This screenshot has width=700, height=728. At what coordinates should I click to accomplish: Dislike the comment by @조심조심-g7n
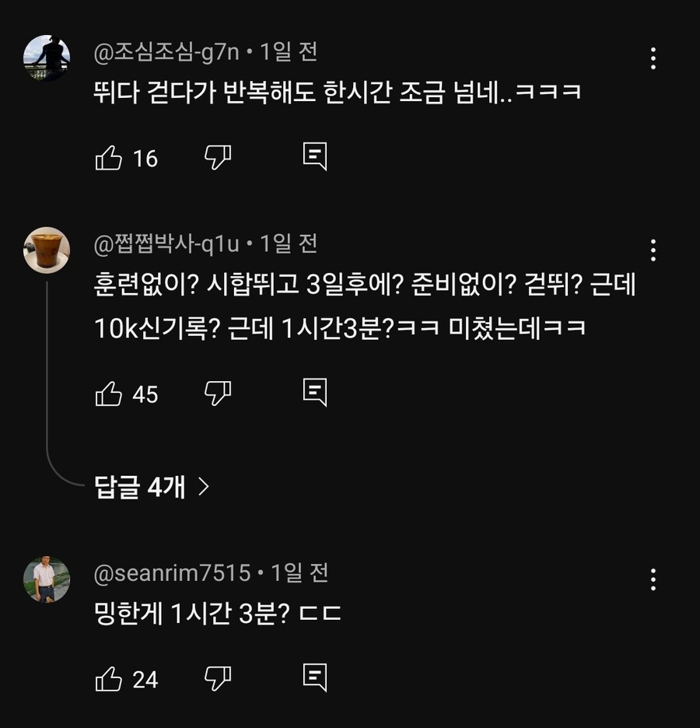click(x=218, y=158)
